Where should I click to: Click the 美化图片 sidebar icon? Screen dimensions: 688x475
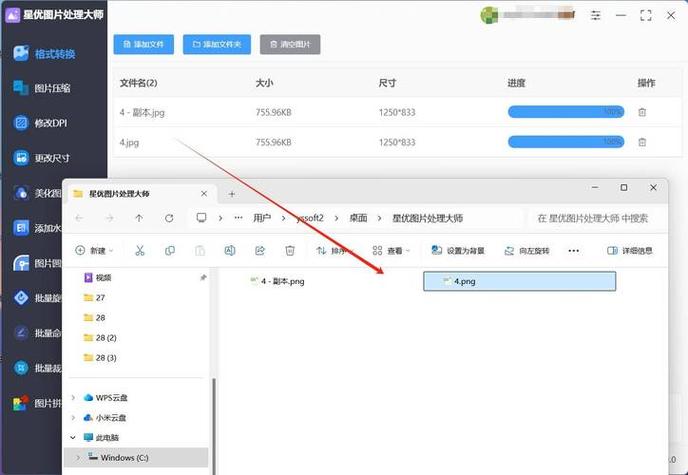pyautogui.click(x=21, y=193)
